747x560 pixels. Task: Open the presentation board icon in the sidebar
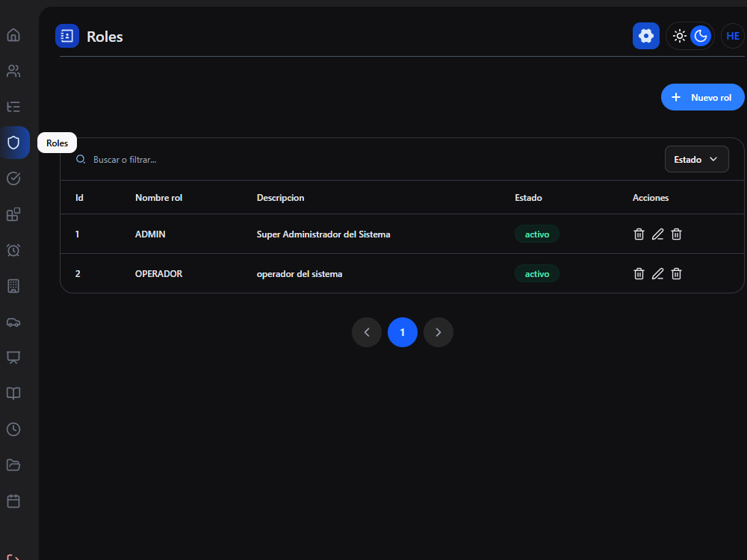pos(13,358)
